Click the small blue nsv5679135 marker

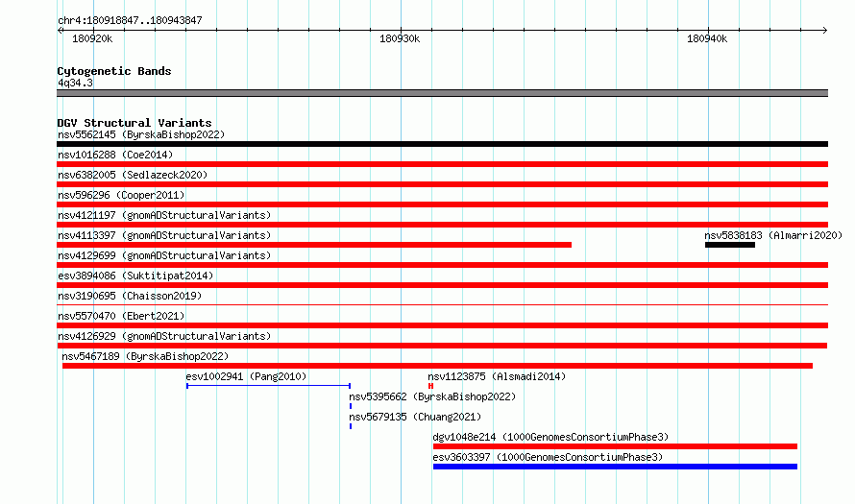pos(351,426)
